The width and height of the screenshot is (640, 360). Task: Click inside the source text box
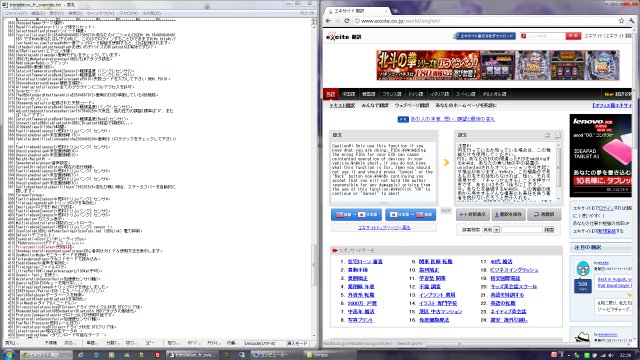click(x=383, y=171)
